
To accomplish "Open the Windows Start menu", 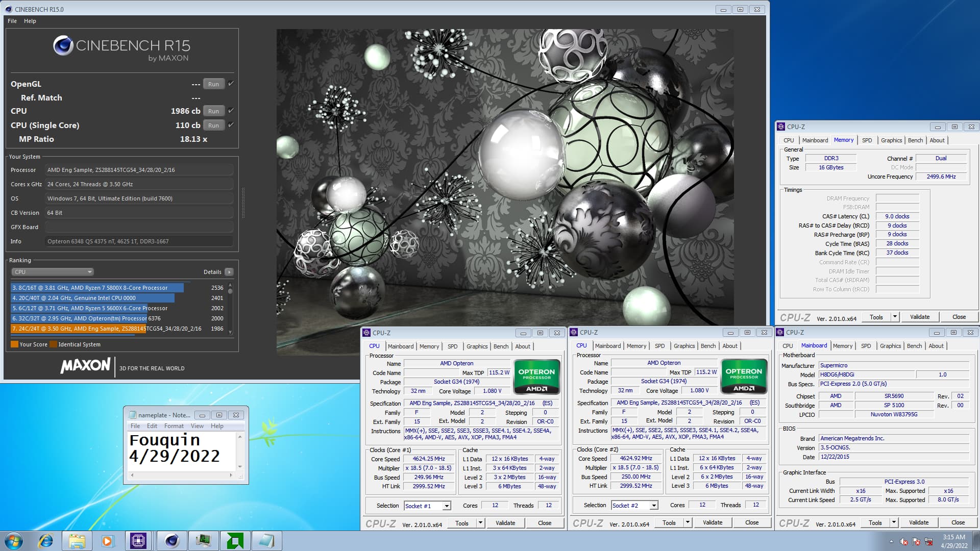I will click(14, 541).
